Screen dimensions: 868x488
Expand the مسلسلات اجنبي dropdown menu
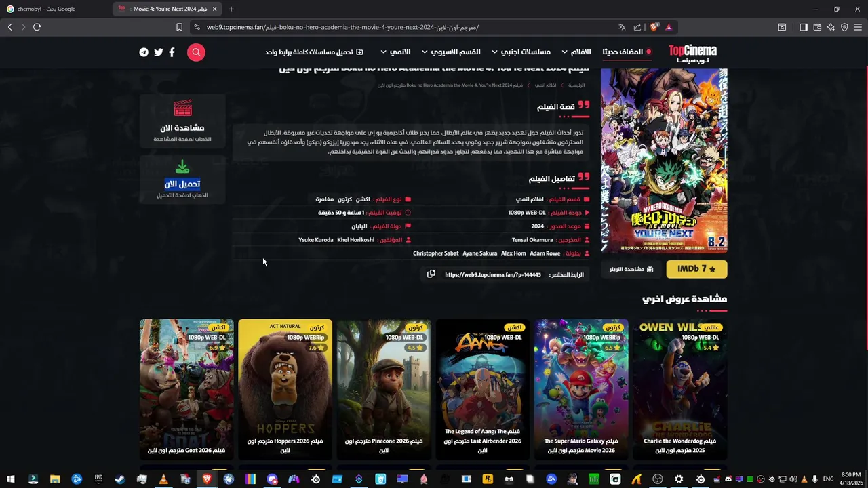tap(521, 52)
